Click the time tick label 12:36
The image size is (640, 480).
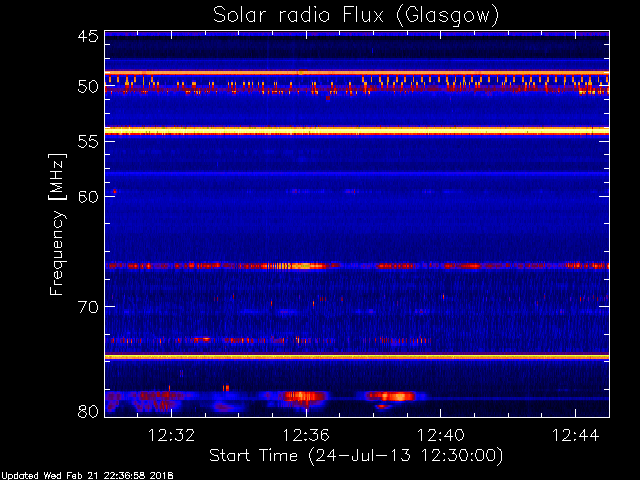click(306, 435)
